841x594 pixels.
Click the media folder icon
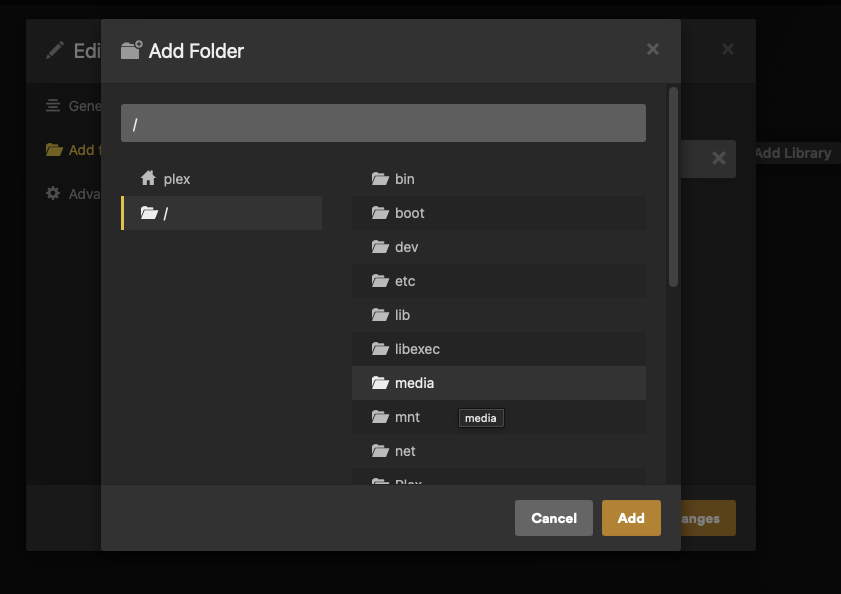(x=380, y=383)
